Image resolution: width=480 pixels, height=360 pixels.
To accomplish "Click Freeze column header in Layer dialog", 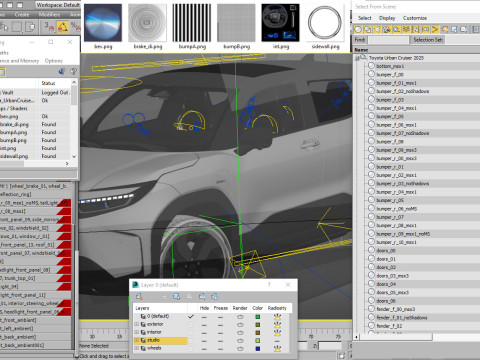I will click(221, 308).
